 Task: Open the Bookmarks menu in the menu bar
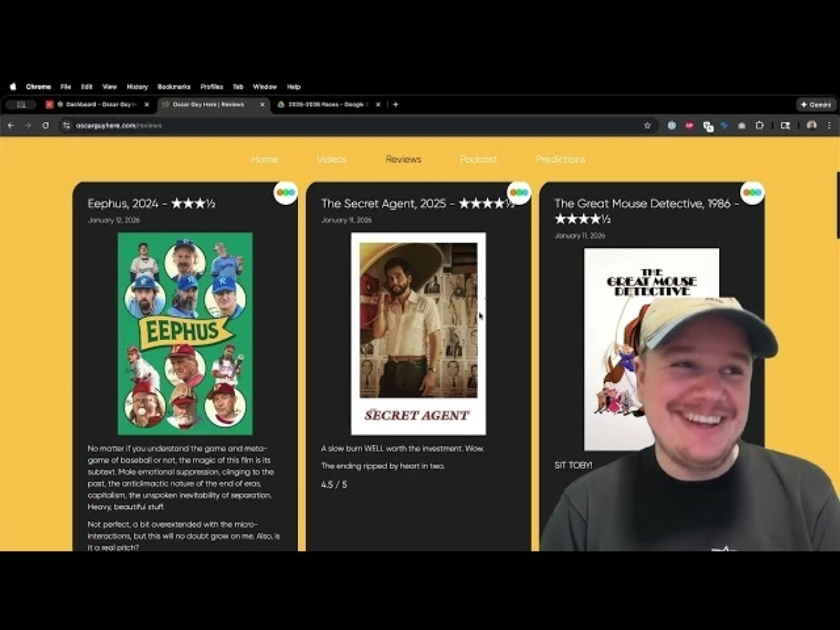[174, 86]
